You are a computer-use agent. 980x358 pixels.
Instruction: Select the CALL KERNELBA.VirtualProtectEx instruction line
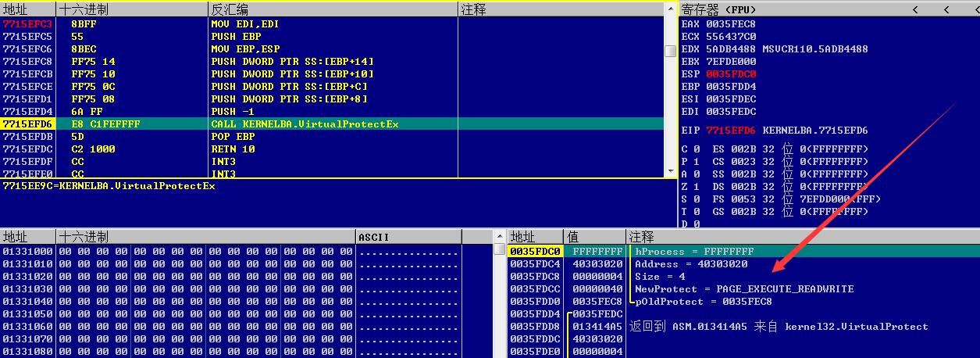(x=332, y=124)
